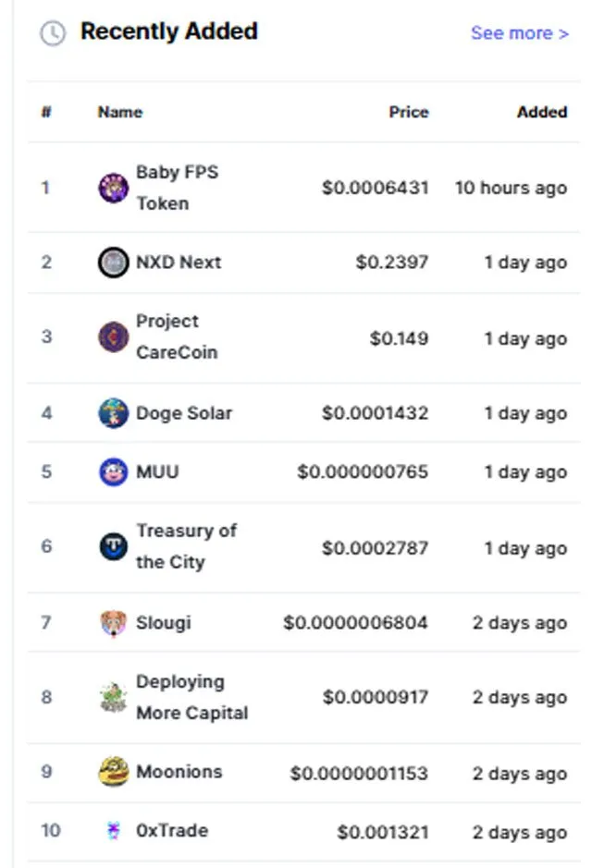Viewport: 592px width, 868px height.
Task: Open the Doge Solar name link
Action: point(184,413)
